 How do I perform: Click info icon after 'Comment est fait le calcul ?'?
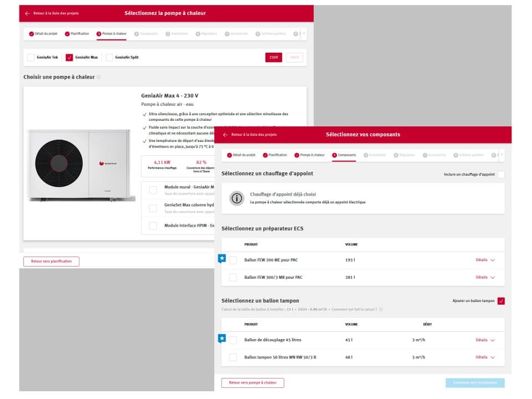click(x=381, y=309)
